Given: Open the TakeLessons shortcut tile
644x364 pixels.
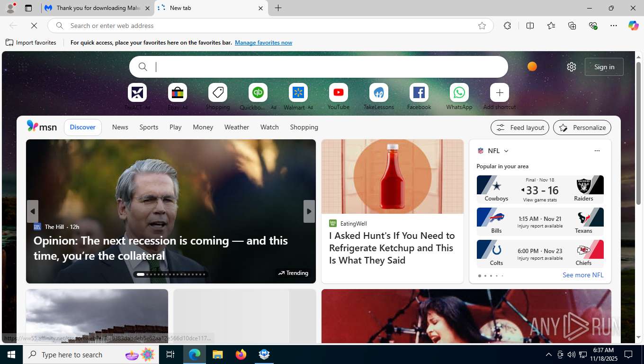Looking at the screenshot, I should tap(379, 92).
